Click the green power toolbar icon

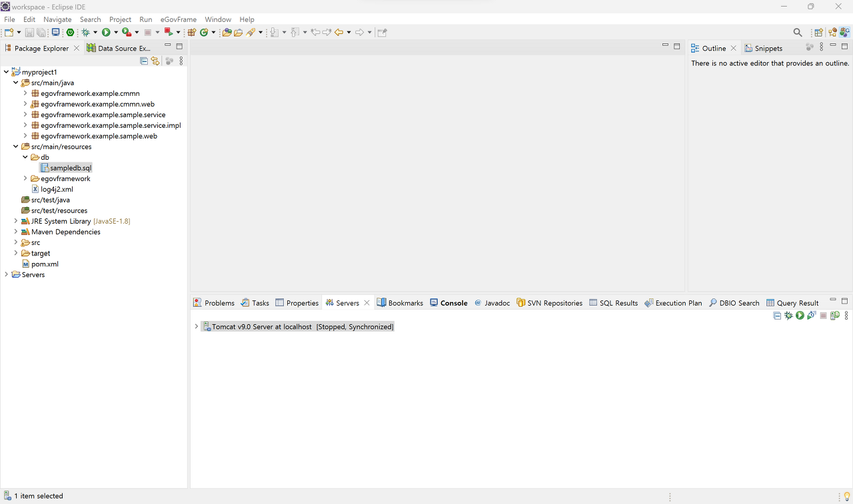pos(70,32)
